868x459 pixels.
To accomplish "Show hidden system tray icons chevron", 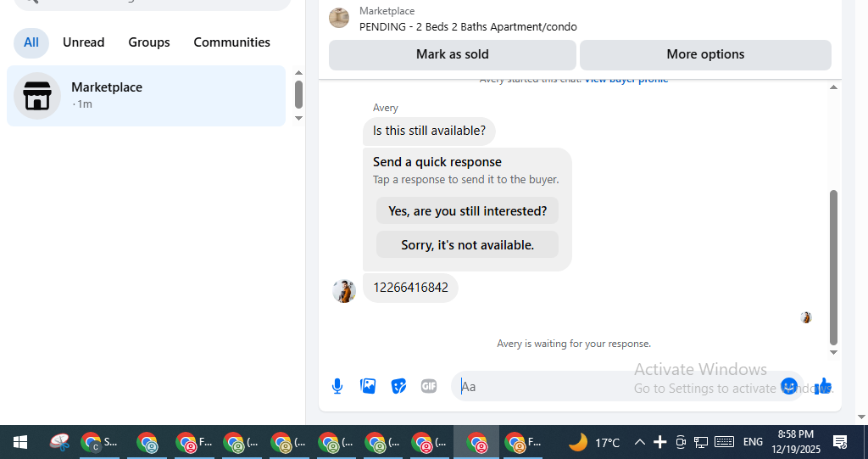I will tap(639, 442).
